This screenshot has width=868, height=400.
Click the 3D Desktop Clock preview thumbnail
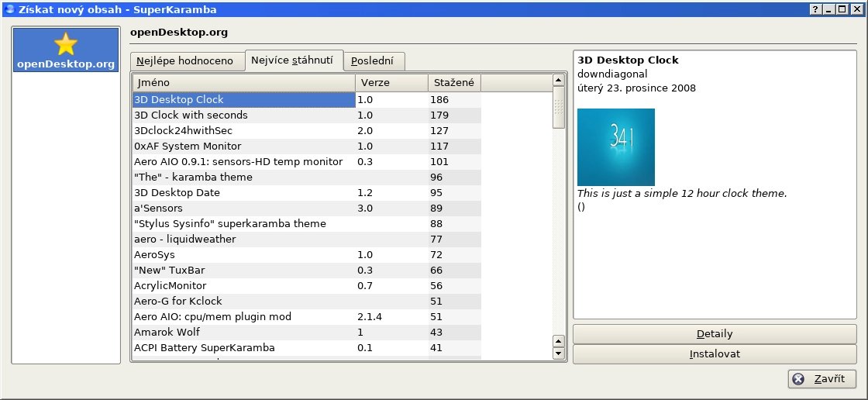click(615, 147)
